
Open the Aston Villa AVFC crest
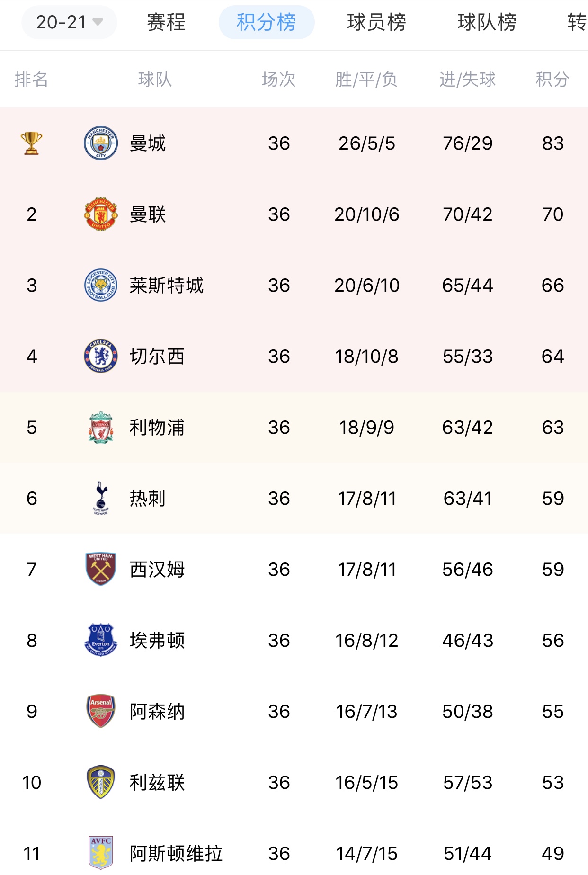click(x=101, y=853)
